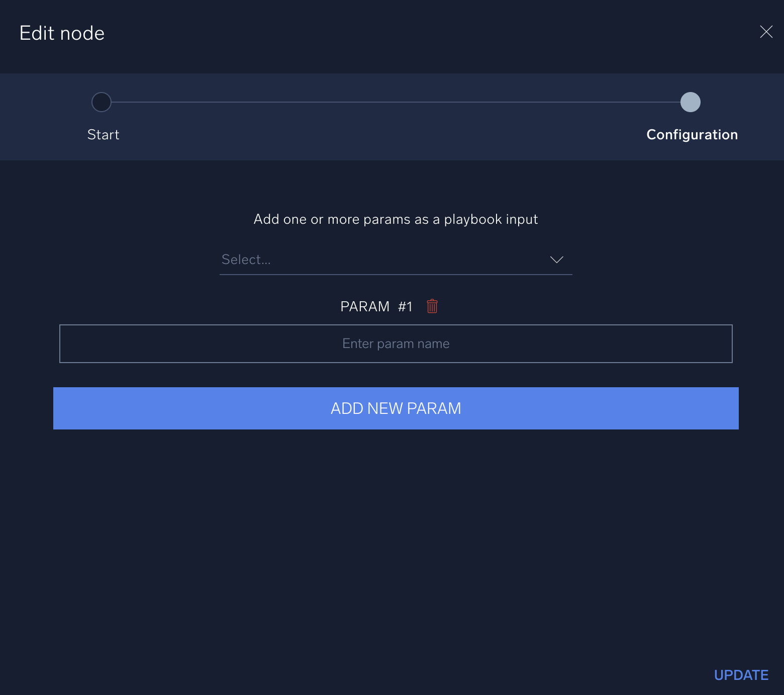Select the PARAM #1 label text
Screen dimensions: 784x695
click(375, 306)
